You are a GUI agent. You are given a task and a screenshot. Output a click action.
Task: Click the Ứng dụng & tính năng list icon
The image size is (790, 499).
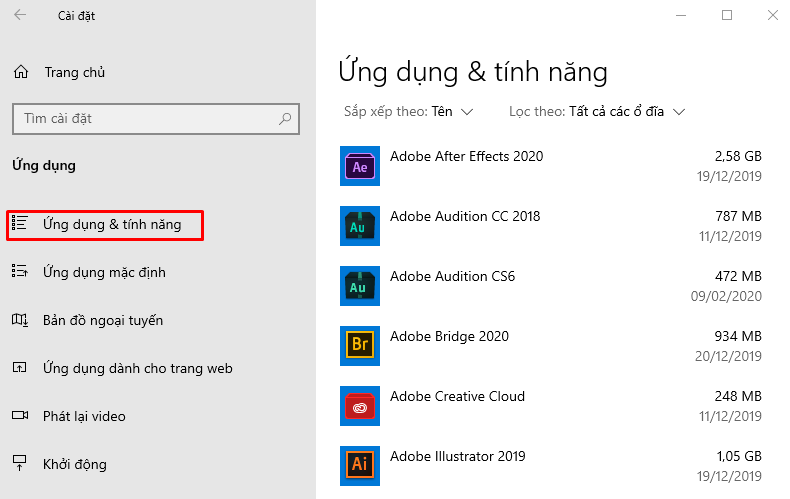pos(20,224)
